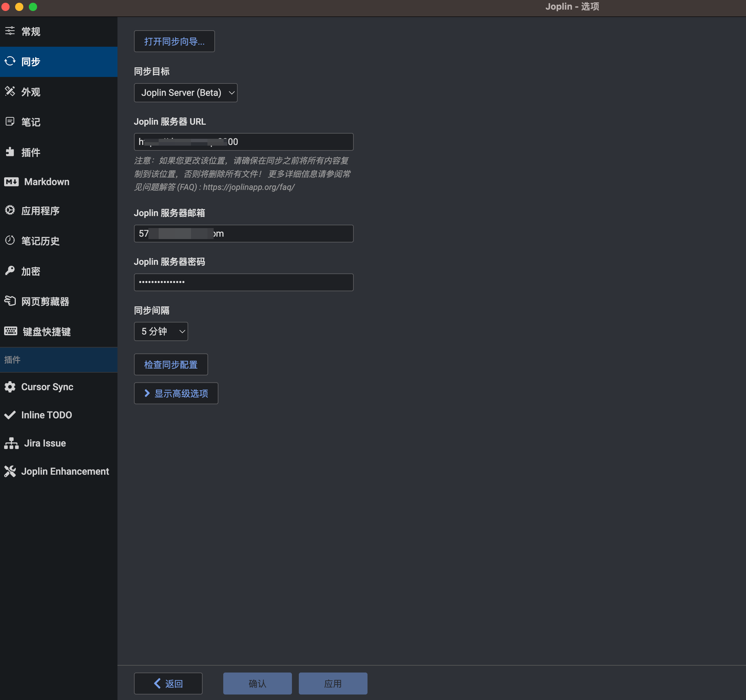Click the web clipper icon beside 网页剪藏器

click(10, 301)
